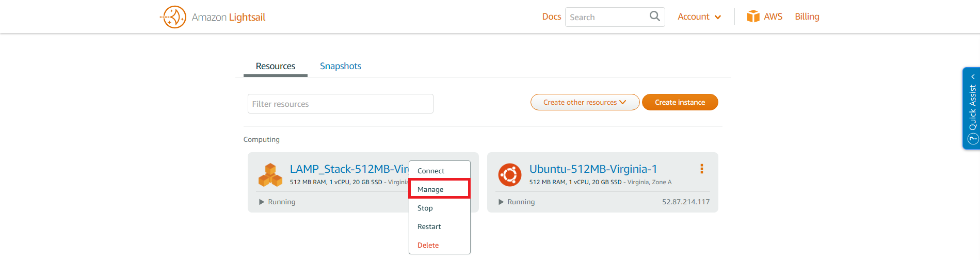
Task: Click the LAMP stack orange cubes icon
Action: tap(270, 175)
